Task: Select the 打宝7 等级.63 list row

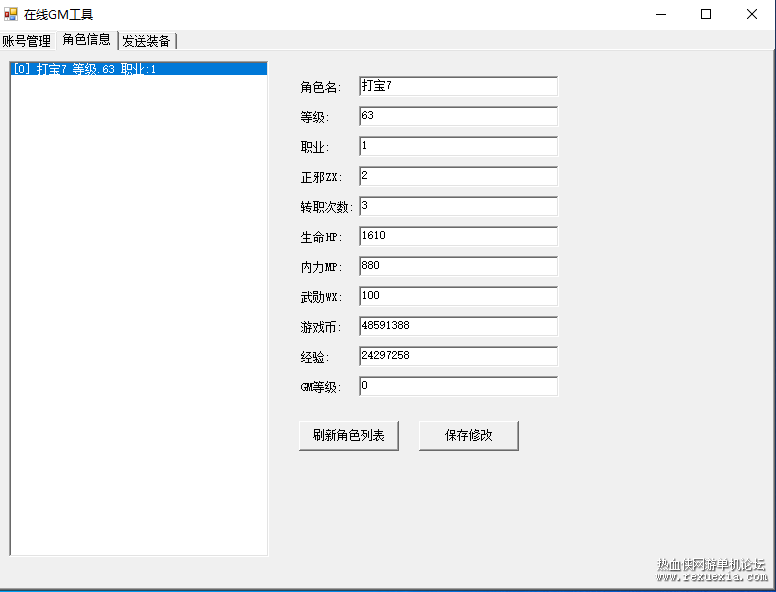Action: [139, 69]
